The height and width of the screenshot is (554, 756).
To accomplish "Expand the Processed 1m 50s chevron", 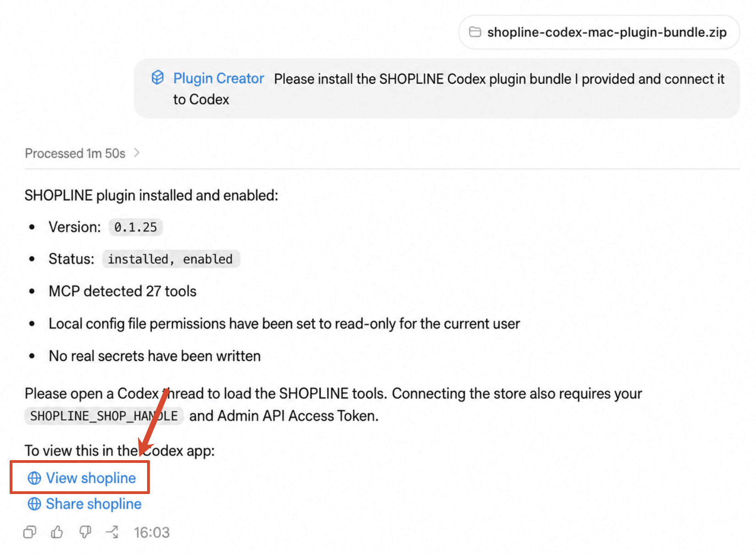I will [137, 153].
